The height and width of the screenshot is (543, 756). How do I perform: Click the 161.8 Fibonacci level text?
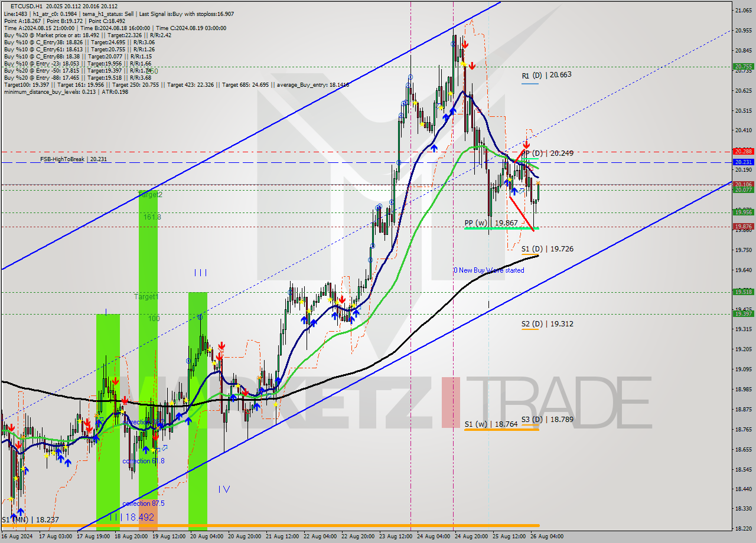(152, 217)
